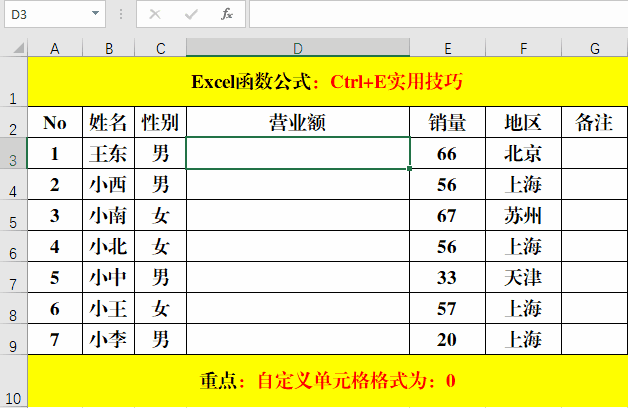
Task: Select the cell containing '小王'
Action: [x=109, y=308]
